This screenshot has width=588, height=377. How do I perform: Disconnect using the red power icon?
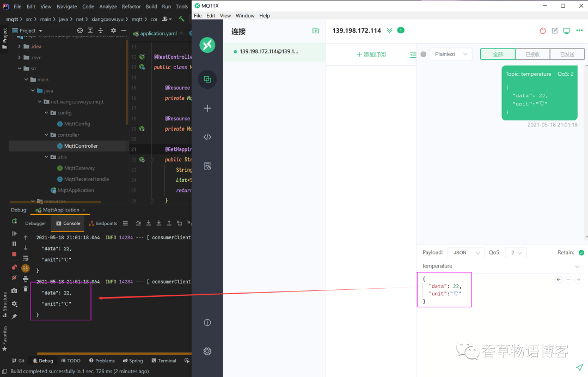(543, 31)
